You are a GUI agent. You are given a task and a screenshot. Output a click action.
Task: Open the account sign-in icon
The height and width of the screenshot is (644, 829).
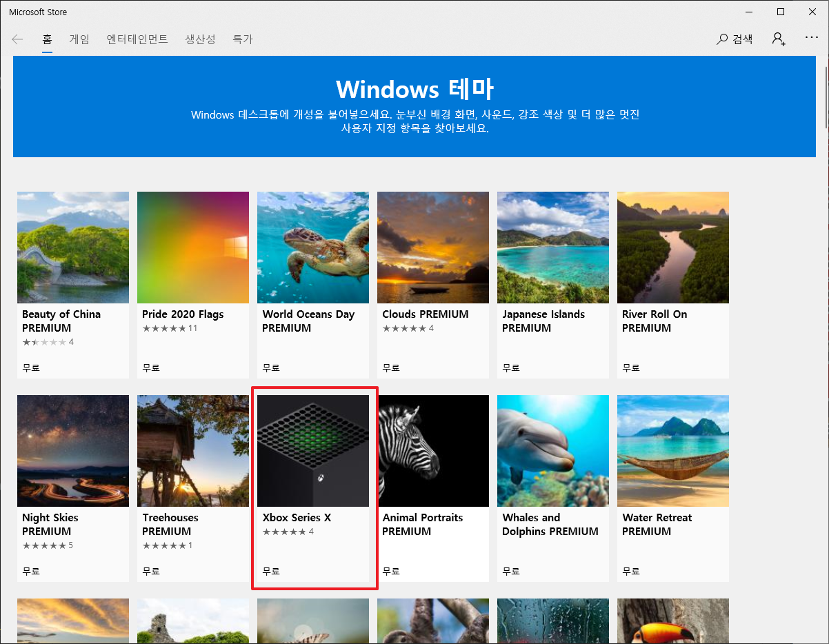(779, 39)
